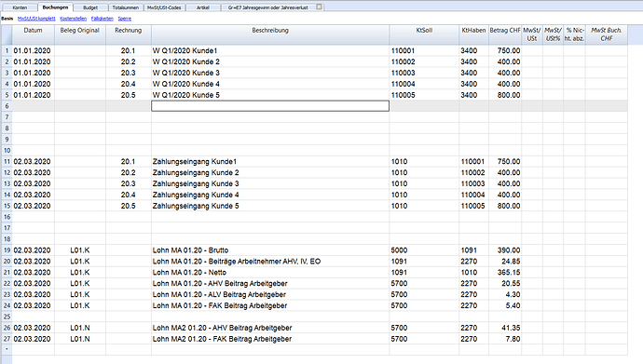Viewport: 643px width, 364px height.
Task: Click cell 'Zahlungseingang Kunde 3'
Action: click(270, 183)
